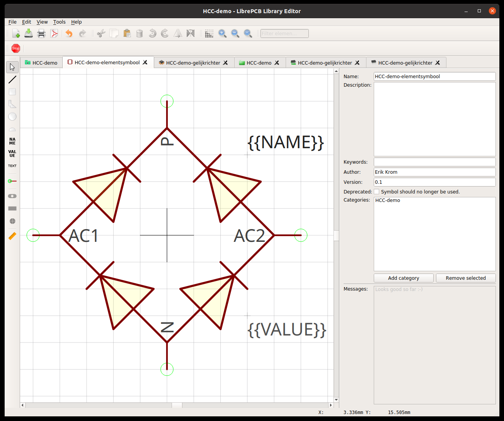The width and height of the screenshot is (504, 421).
Task: Click the Print icon
Action: point(41,34)
